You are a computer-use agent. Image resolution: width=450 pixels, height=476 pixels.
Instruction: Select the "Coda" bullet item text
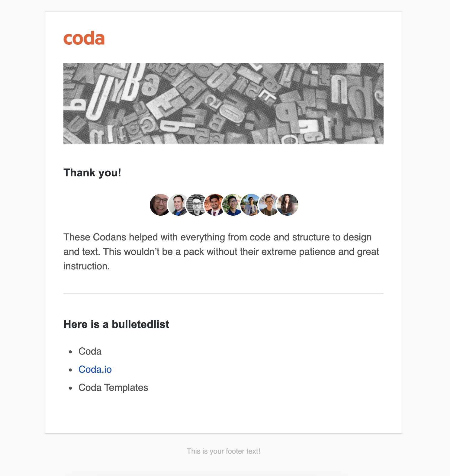coord(90,351)
